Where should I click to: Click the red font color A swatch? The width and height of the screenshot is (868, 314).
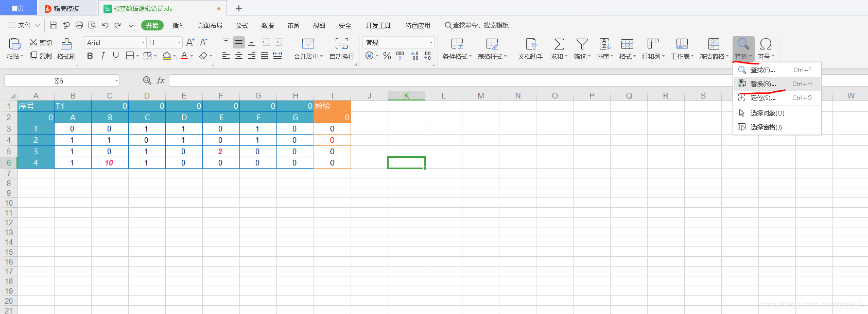click(184, 56)
